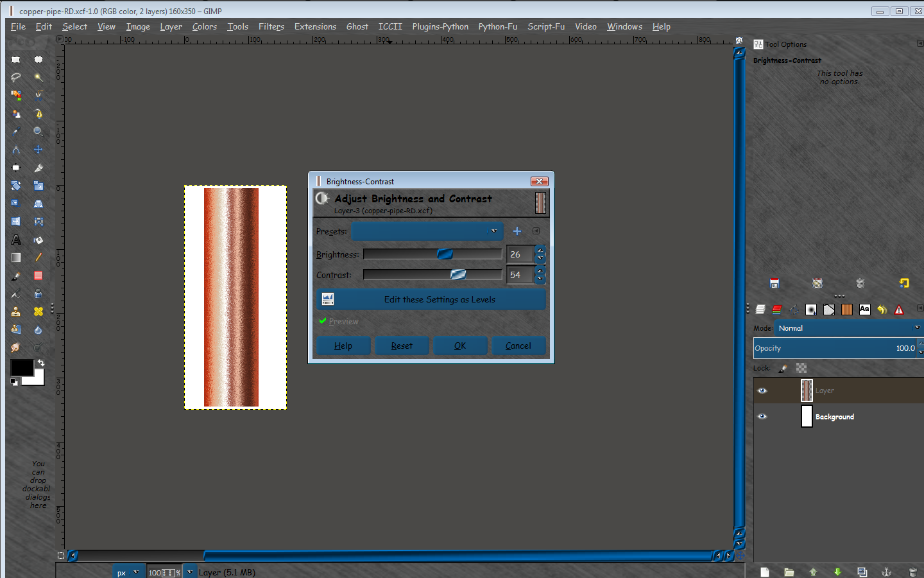The image size is (924, 578).
Task: Open the zoom percentage dropdown
Action: click(x=190, y=572)
